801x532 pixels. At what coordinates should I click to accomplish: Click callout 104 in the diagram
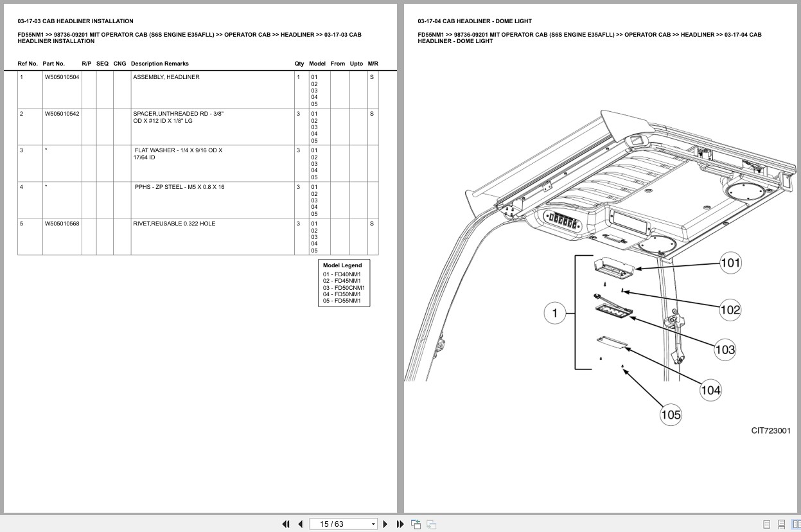[710, 390]
